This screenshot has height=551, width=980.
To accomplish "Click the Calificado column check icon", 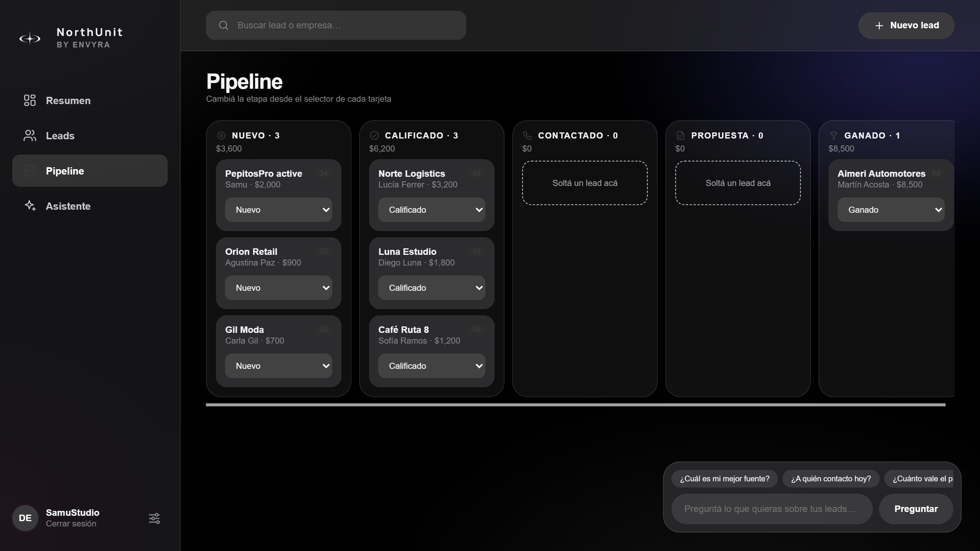I will click(374, 135).
